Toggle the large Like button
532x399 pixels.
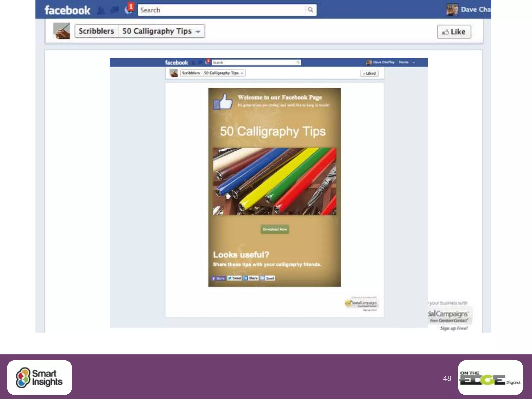(x=454, y=32)
